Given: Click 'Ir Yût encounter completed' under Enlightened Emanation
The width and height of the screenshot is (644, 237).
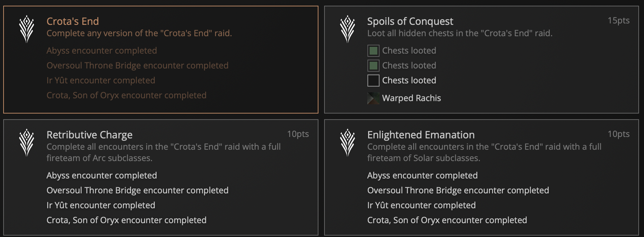Looking at the screenshot, I should pyautogui.click(x=422, y=205).
